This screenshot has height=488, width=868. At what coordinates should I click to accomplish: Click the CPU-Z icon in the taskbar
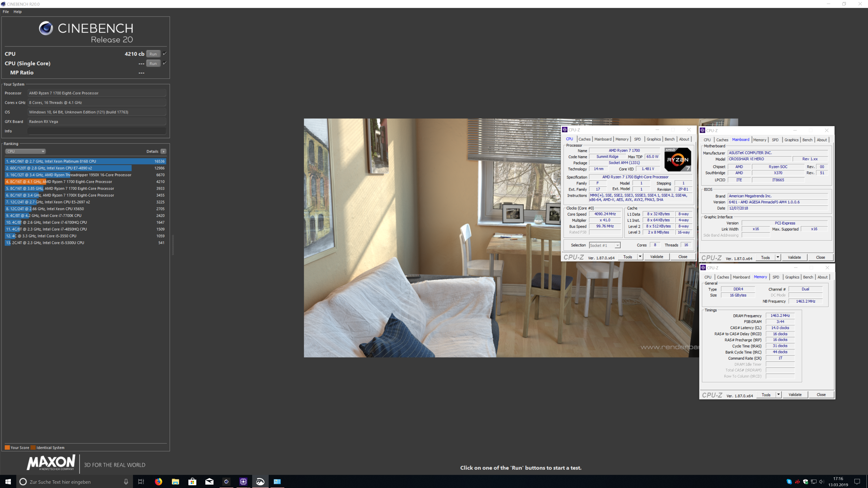[243, 481]
